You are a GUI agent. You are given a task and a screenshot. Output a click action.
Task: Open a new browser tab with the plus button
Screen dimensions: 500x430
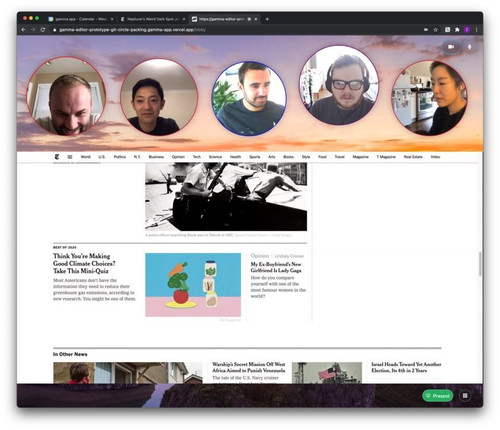point(267,19)
